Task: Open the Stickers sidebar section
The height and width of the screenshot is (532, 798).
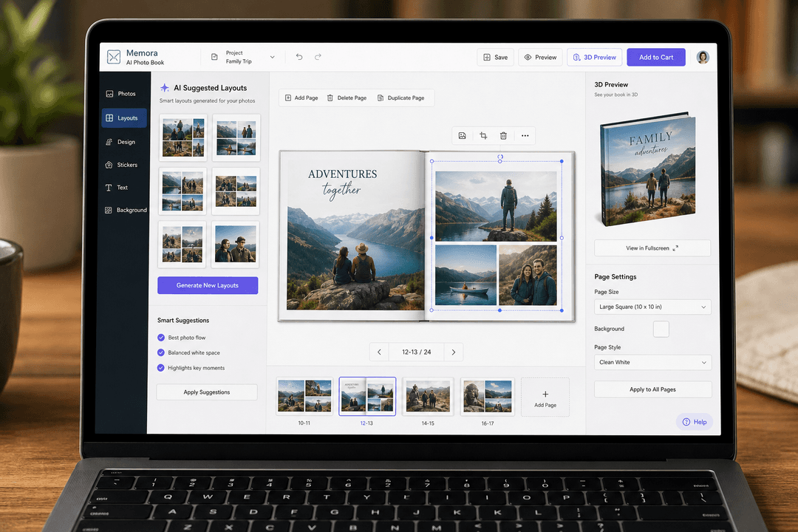Action: [x=122, y=165]
